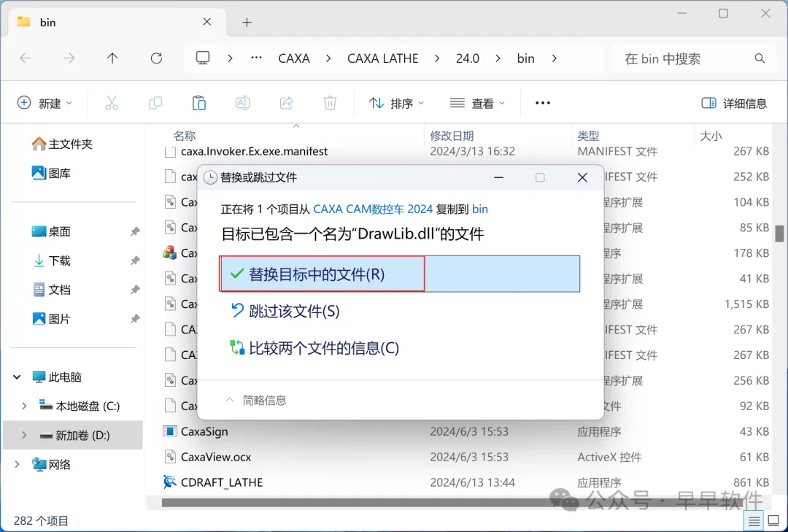Image resolution: width=788 pixels, height=532 pixels.
Task: Toggle the Details pane (详细信息) button
Action: click(734, 103)
